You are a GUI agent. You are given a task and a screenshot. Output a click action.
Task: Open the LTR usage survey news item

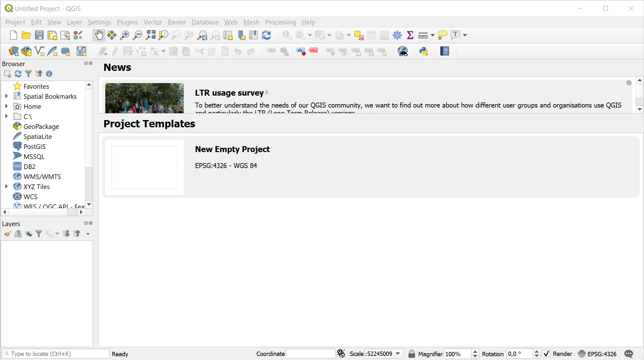tap(229, 93)
